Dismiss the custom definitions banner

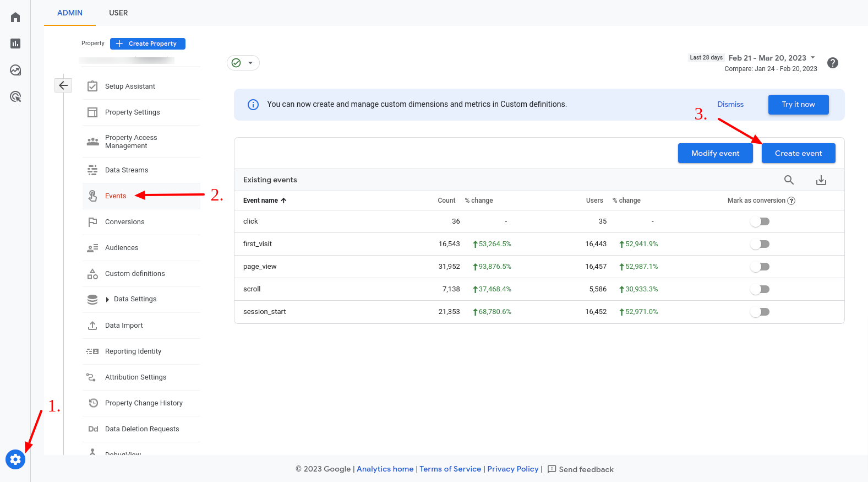point(730,105)
